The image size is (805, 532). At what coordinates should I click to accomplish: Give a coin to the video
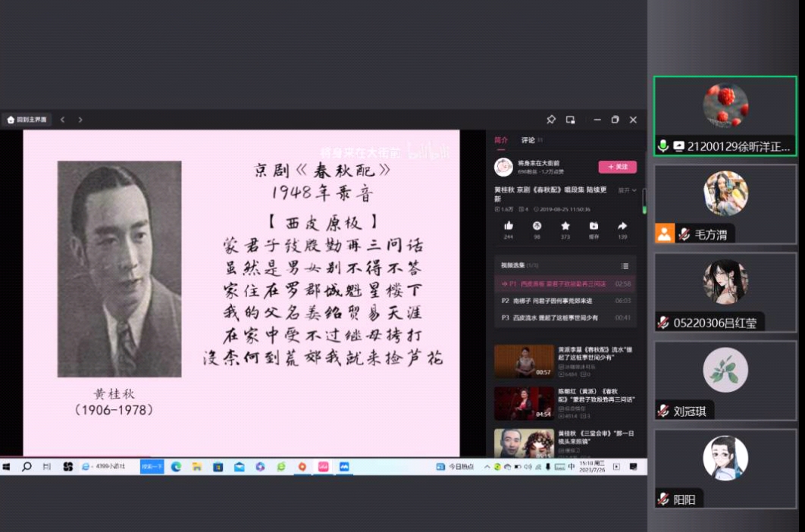[x=537, y=226]
